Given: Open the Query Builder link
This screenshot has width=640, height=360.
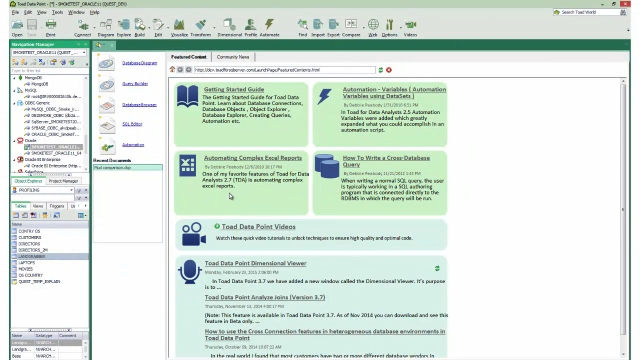Looking at the screenshot, I should 135,84.
